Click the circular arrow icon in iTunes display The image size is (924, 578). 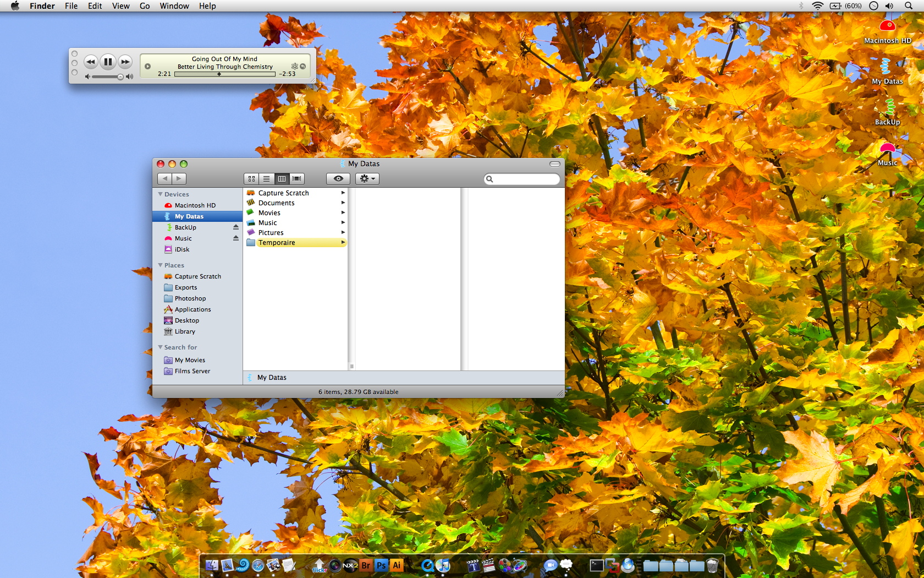pos(303,67)
